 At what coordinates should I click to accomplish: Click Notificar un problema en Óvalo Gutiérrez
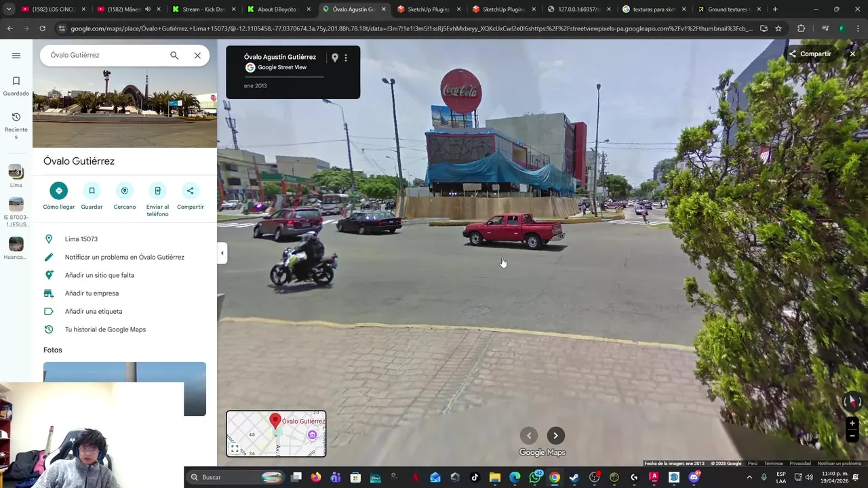[x=125, y=257]
